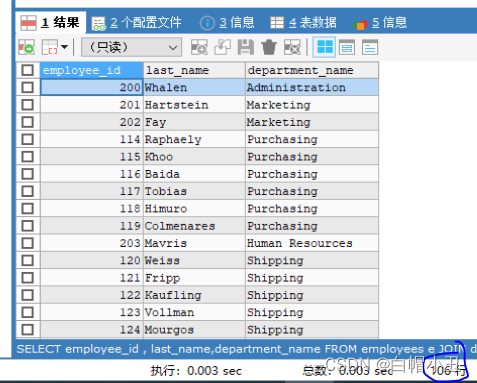The image size is (477, 383).
Task: Select the cell Human Resources
Action: [312, 243]
